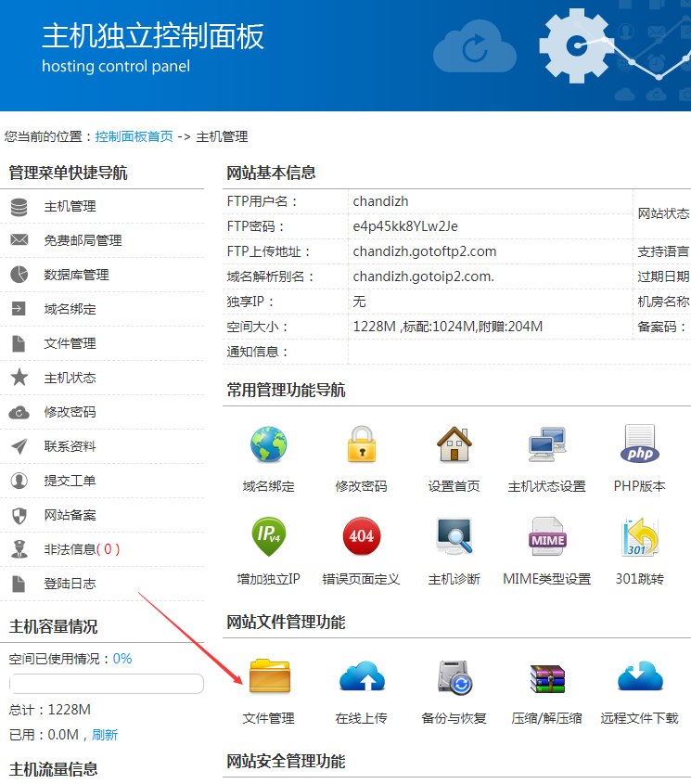
Task: Open 备份与恢复 backup icon
Action: click(x=454, y=677)
